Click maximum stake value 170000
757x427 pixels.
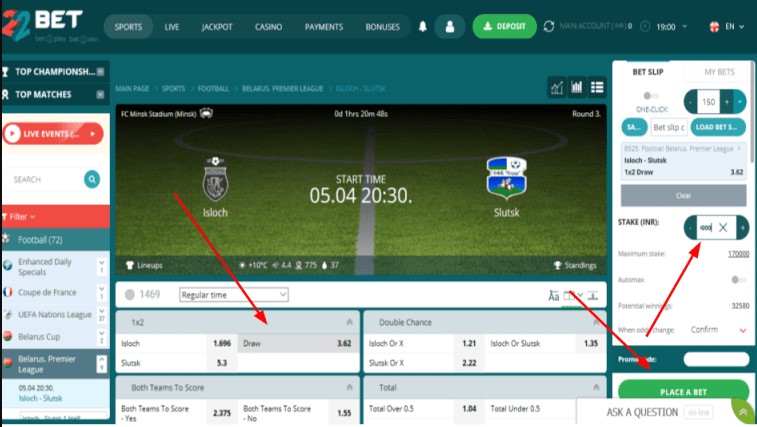[738, 254]
